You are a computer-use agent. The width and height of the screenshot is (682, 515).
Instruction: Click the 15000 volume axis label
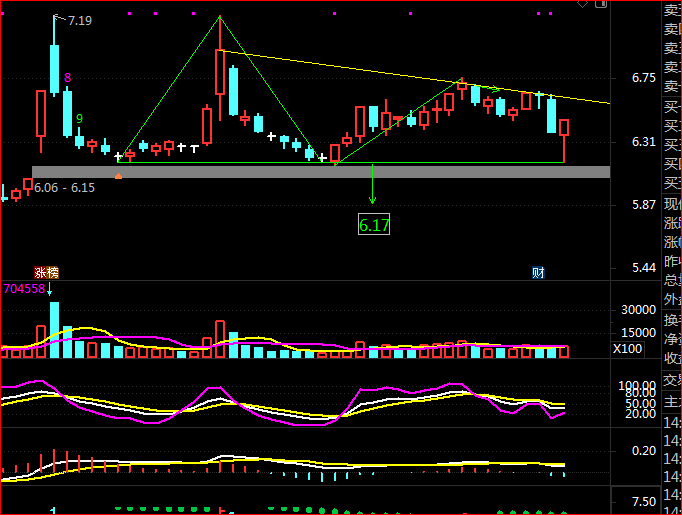pos(639,333)
